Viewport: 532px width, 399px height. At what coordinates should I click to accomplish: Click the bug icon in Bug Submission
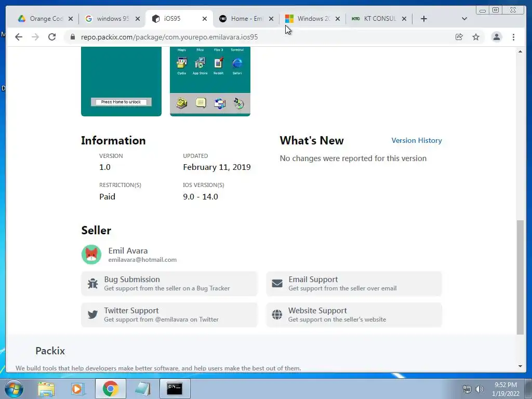pos(92,283)
